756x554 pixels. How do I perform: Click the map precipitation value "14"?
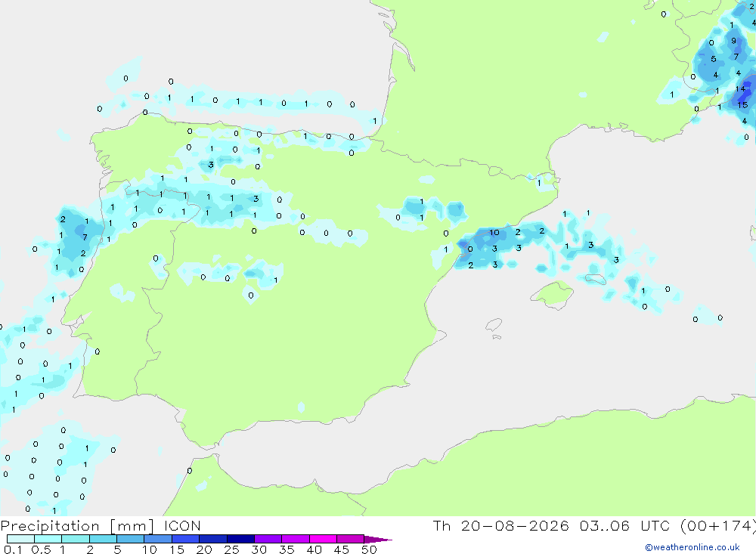click(741, 88)
